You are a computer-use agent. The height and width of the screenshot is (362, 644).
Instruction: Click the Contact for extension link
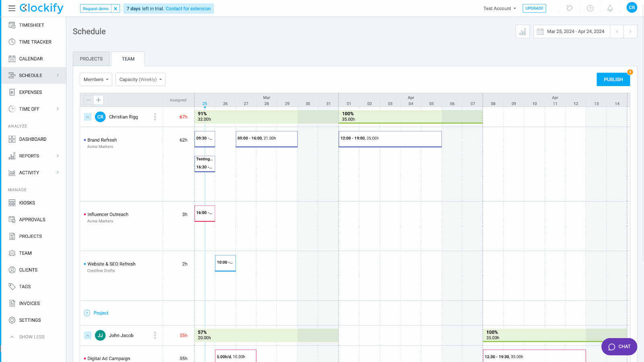click(188, 8)
